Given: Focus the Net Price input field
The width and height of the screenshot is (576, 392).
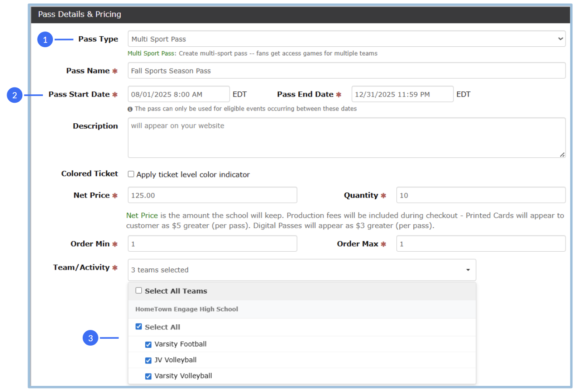Looking at the screenshot, I should (x=212, y=195).
